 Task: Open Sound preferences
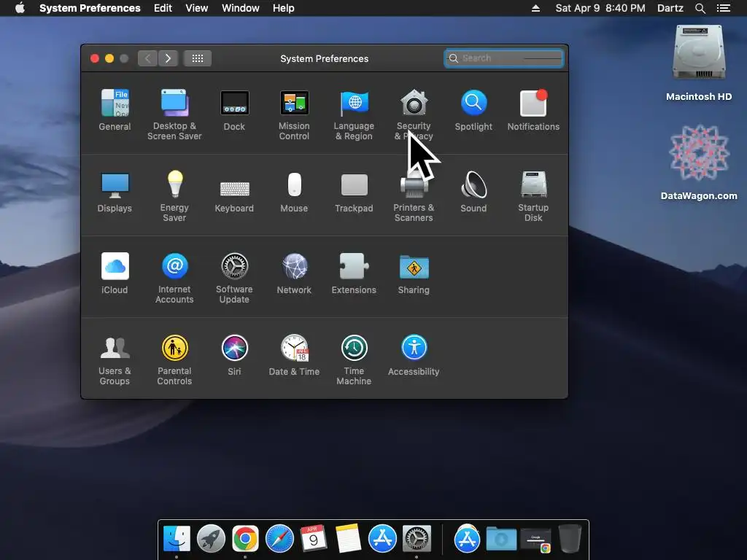point(473,192)
